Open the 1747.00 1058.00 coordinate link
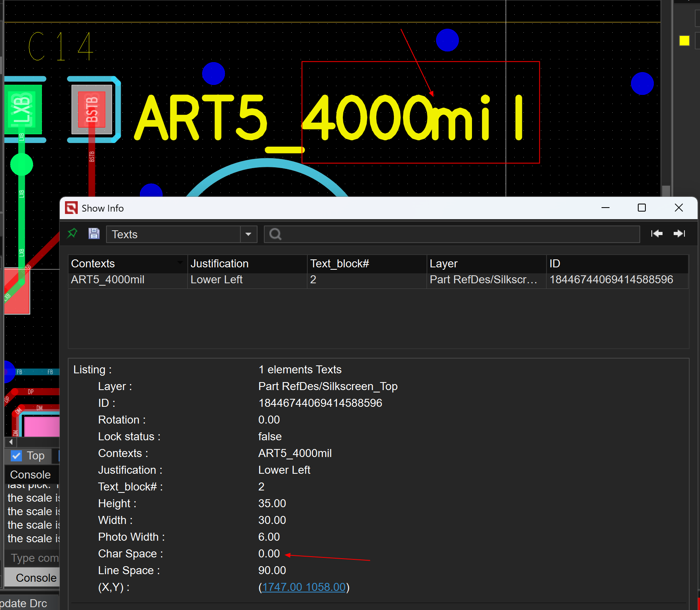 pyautogui.click(x=304, y=587)
